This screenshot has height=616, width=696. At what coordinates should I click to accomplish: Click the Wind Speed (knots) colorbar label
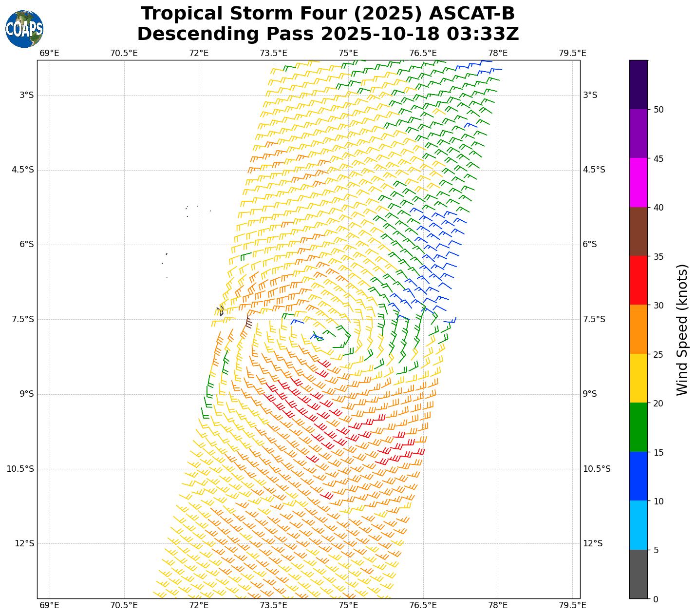click(x=682, y=329)
